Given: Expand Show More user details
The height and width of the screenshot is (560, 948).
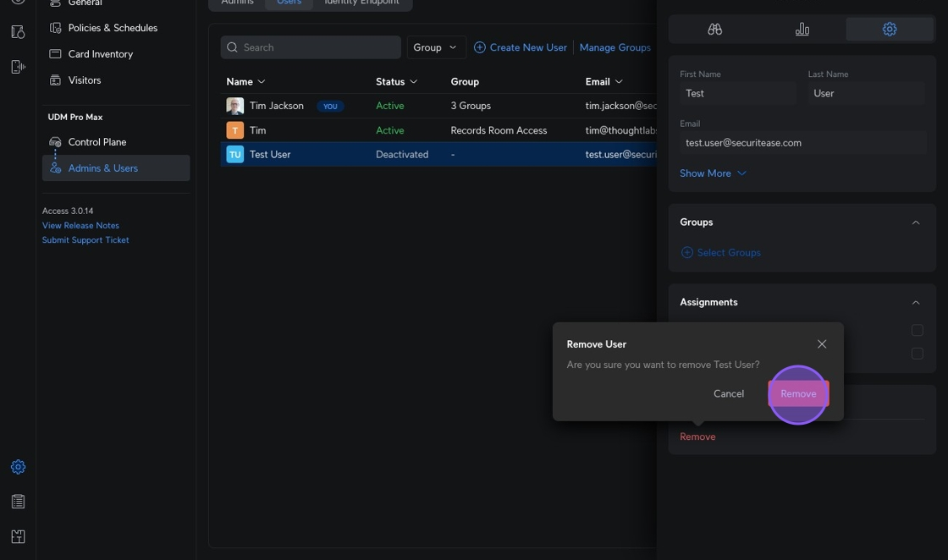Looking at the screenshot, I should pos(713,173).
